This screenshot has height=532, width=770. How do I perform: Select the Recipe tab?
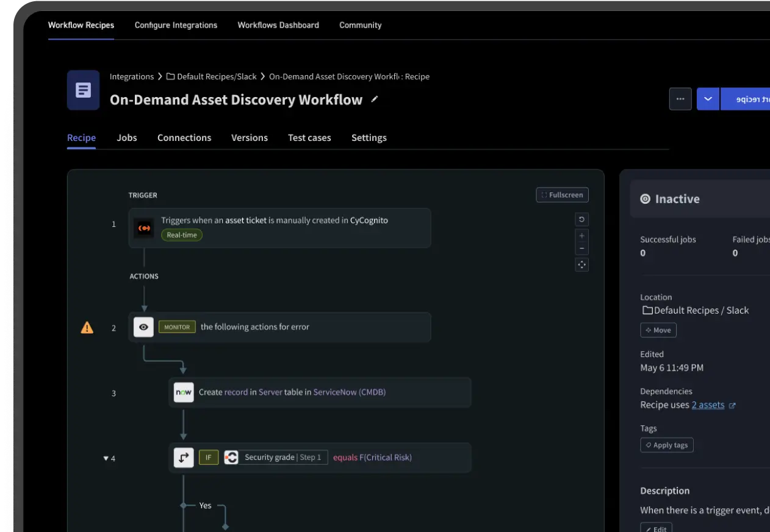click(x=81, y=137)
